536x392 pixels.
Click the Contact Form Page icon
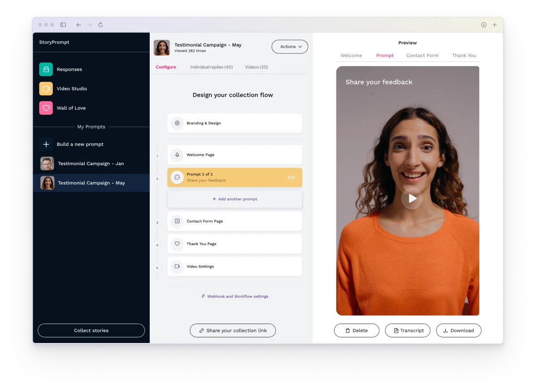177,221
